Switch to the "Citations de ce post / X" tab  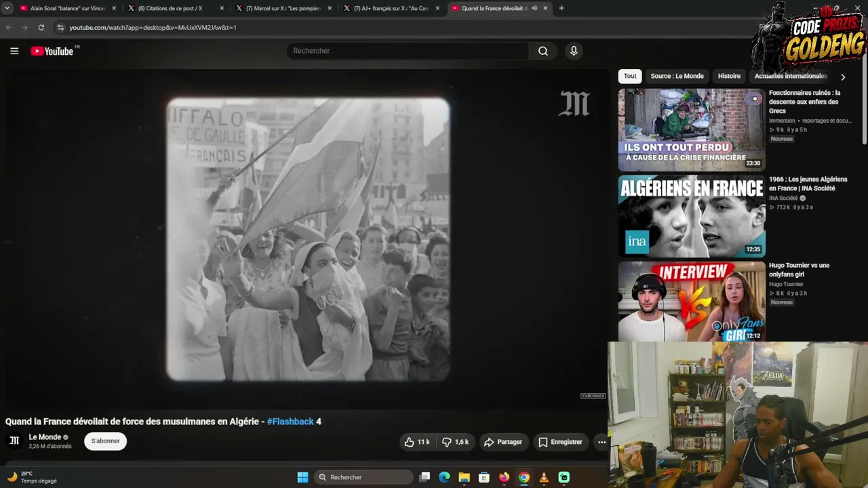tap(175, 8)
